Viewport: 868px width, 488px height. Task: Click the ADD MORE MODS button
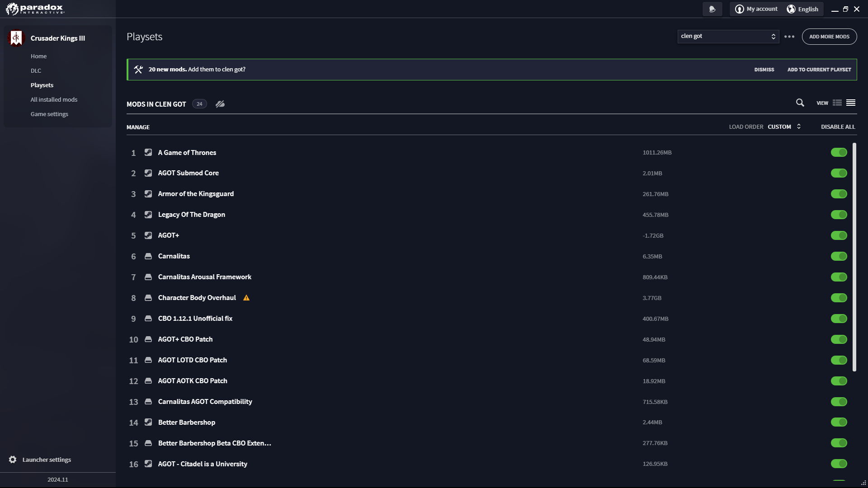829,37
